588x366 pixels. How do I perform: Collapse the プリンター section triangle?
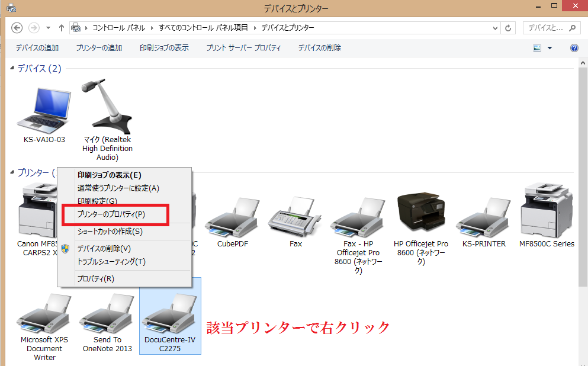12,172
